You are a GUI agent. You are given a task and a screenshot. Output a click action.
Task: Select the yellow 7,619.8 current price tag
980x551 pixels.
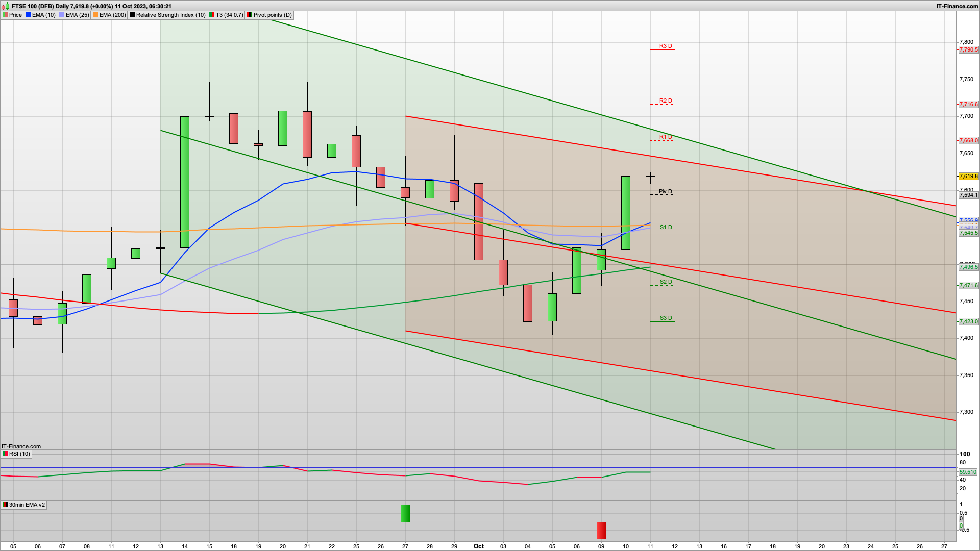(x=968, y=177)
